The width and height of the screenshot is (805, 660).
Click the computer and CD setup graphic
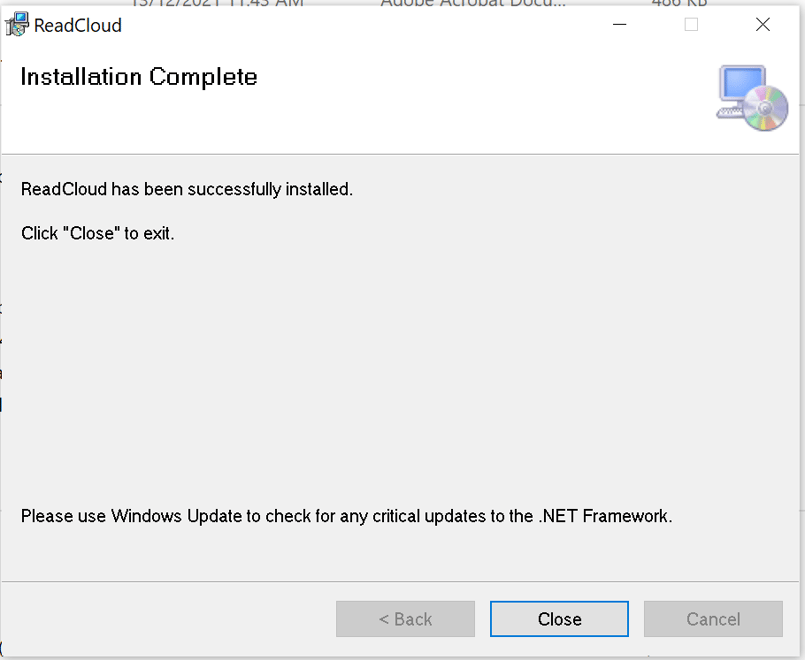point(752,98)
